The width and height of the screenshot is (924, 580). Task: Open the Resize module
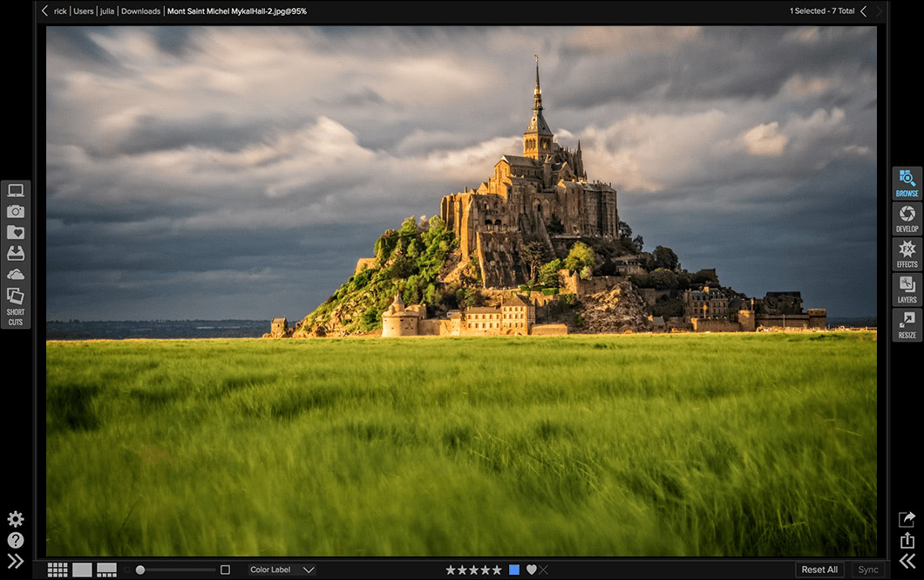(907, 324)
